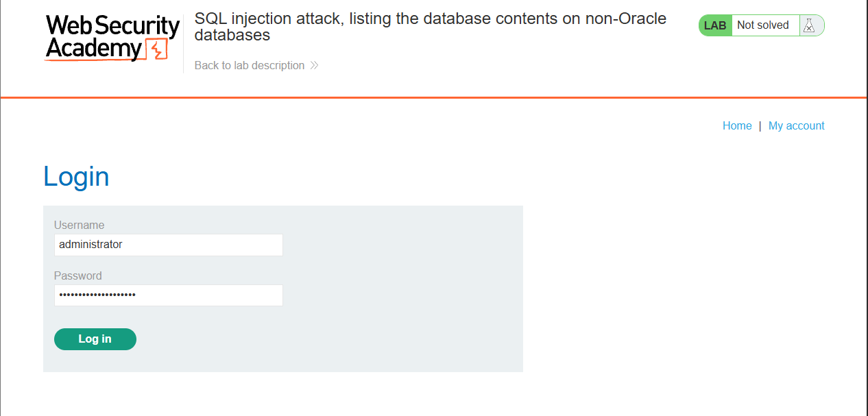Click the word Security in the logo
Screen dimensions: 868x416
(136, 27)
